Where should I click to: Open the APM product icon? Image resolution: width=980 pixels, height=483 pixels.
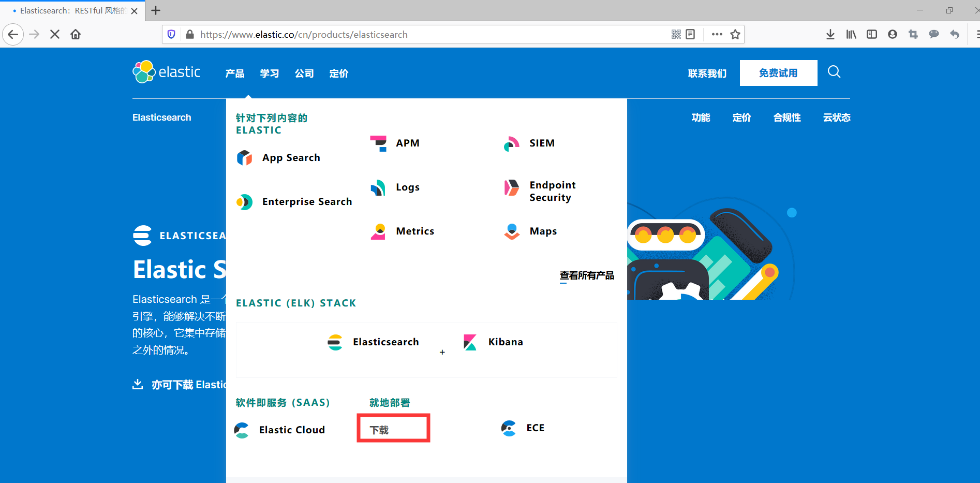click(x=379, y=143)
